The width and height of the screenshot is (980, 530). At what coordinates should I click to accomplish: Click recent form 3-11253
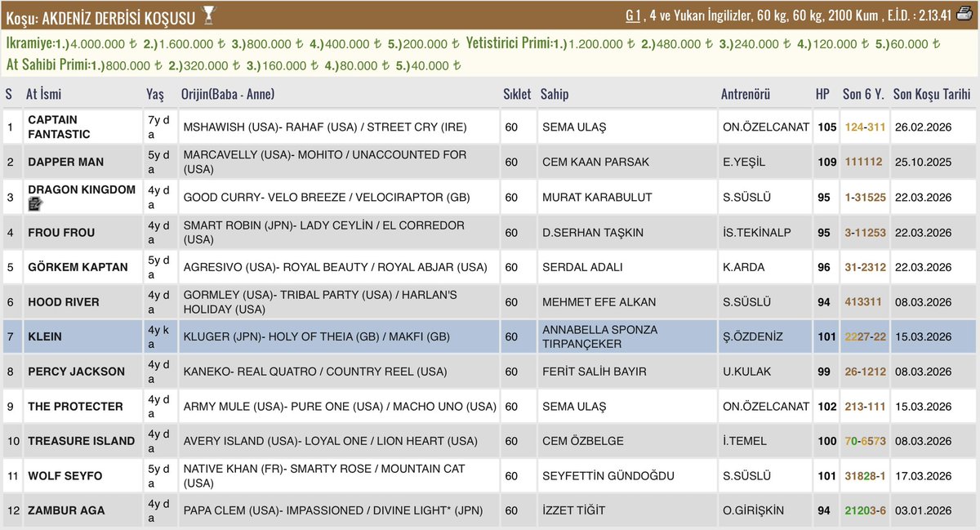(x=865, y=233)
